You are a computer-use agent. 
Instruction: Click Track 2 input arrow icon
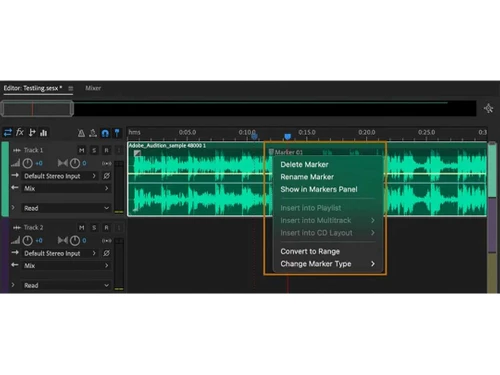15,253
